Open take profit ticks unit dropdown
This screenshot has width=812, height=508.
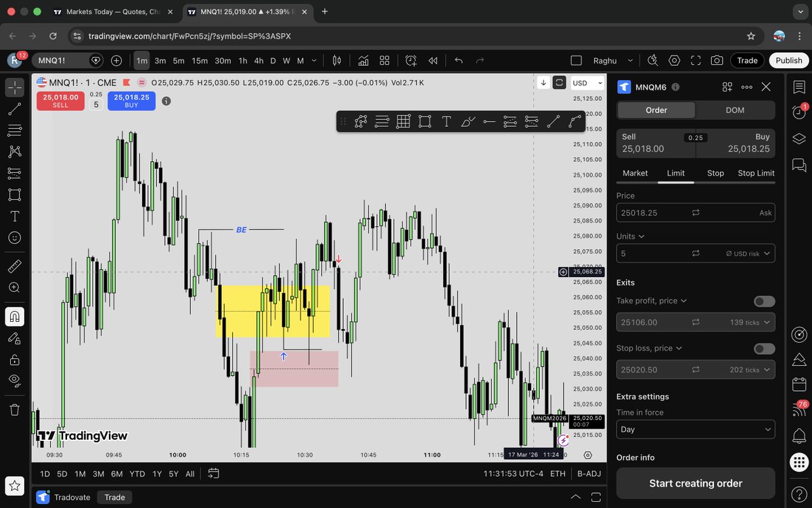point(751,322)
